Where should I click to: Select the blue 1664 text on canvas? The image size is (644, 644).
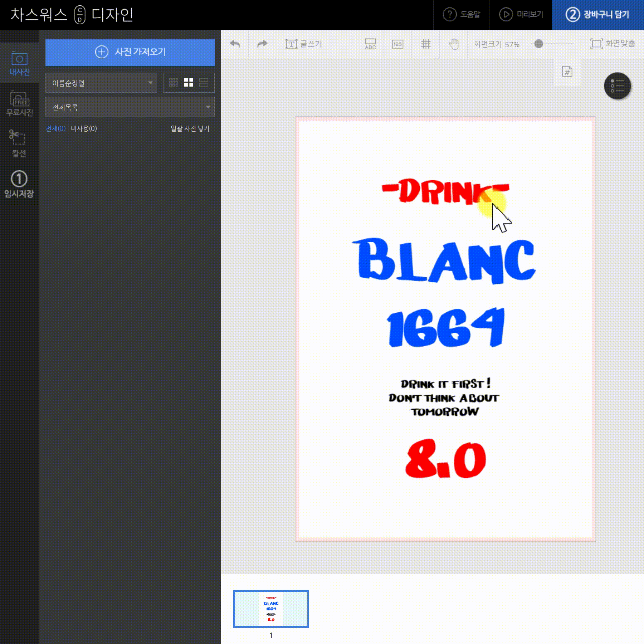pos(446,327)
